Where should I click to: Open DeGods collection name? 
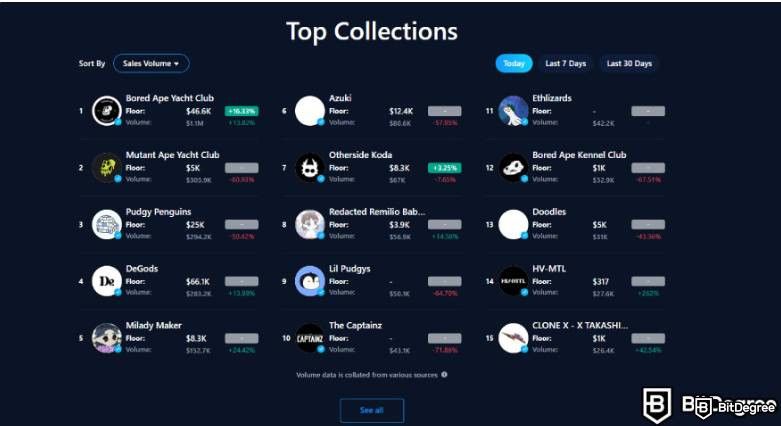(x=142, y=269)
